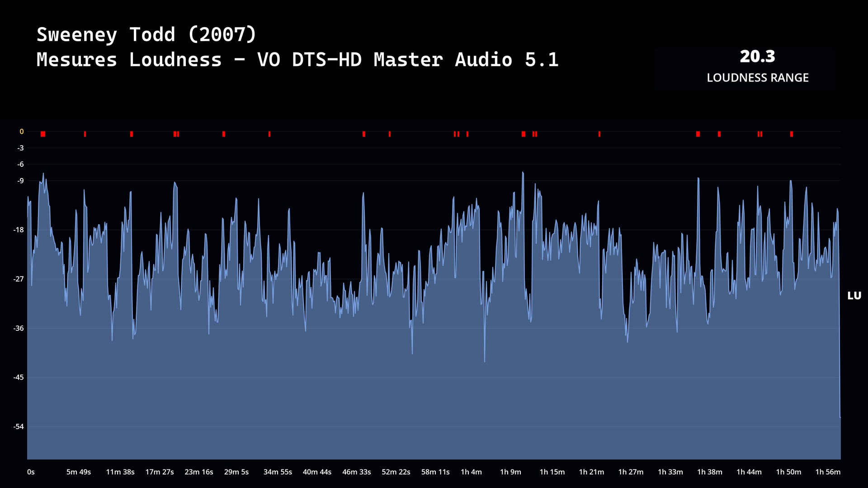
Task: Click the LU unit label
Action: pos(854,296)
